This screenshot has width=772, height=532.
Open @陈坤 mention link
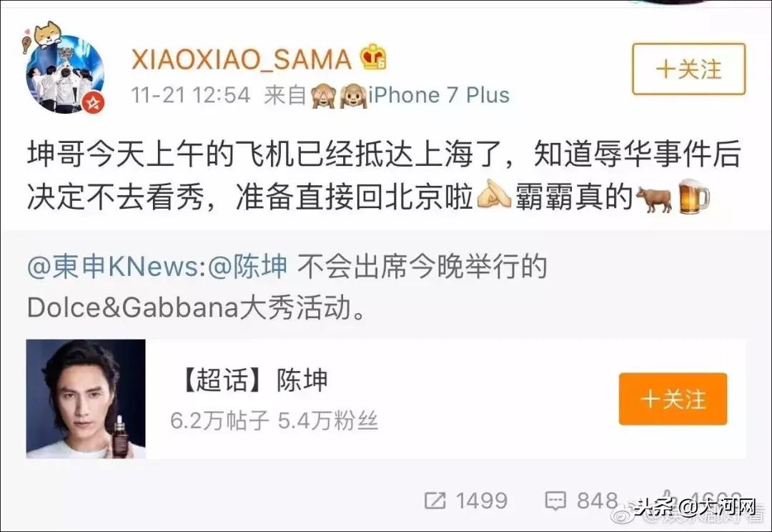pos(247,267)
